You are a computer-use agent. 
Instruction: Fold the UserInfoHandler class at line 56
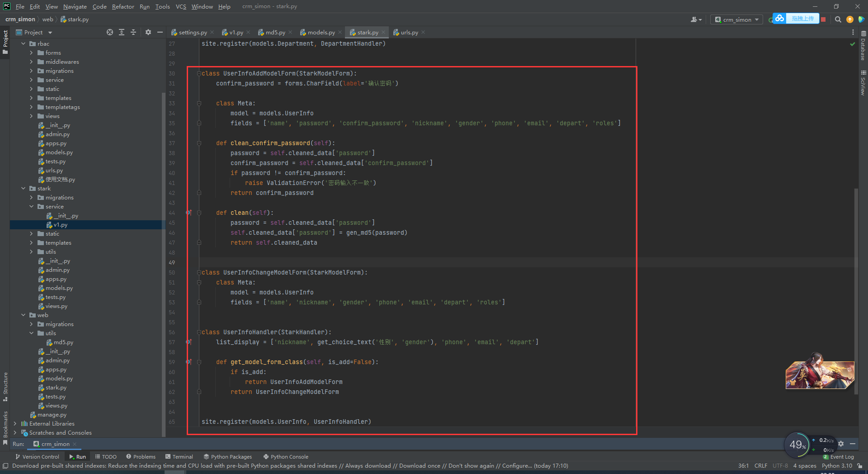(x=199, y=332)
